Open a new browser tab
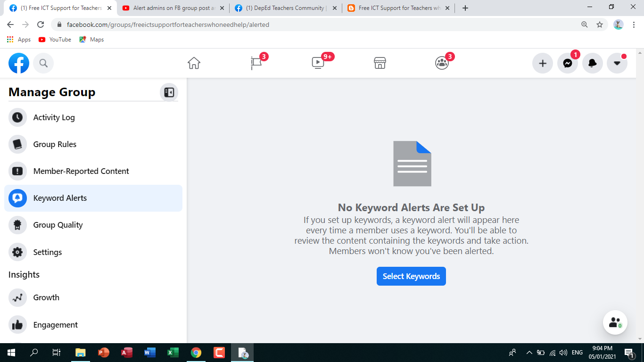Viewport: 644px width, 362px height. pyautogui.click(x=465, y=8)
